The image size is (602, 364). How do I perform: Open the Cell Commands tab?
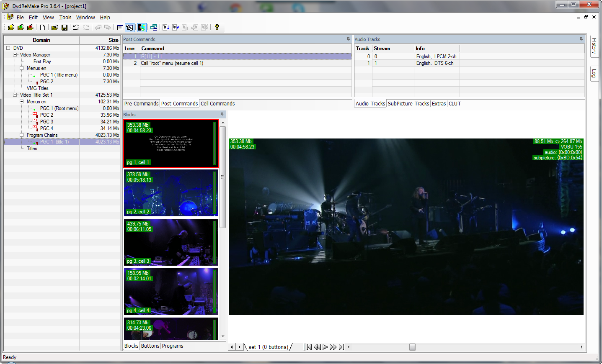pos(217,104)
